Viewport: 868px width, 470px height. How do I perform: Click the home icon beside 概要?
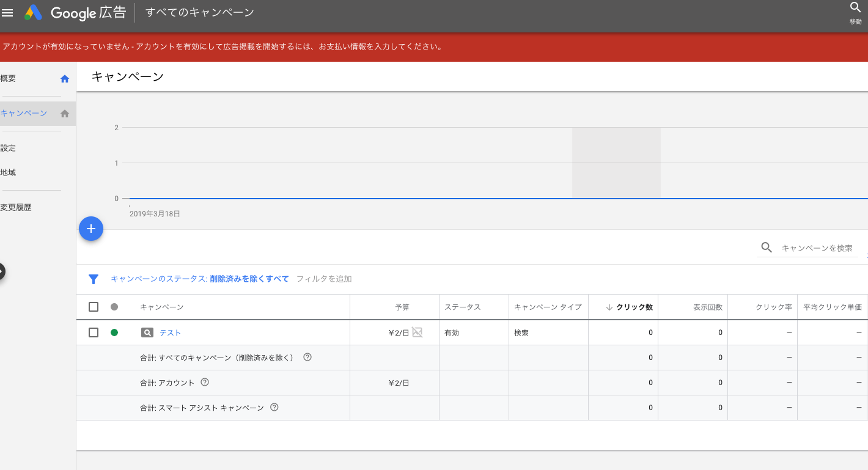[65, 79]
